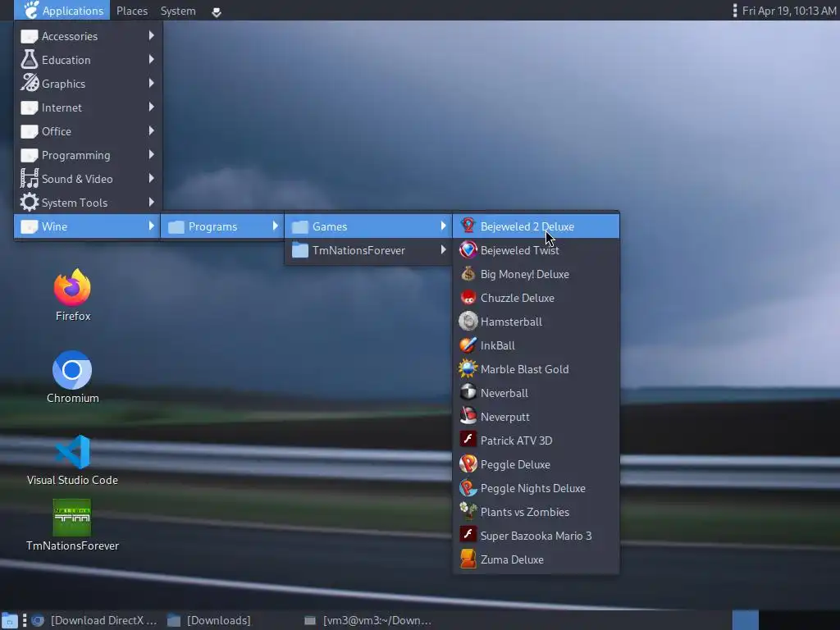Switch to Downloads taskbar window

(x=210, y=620)
